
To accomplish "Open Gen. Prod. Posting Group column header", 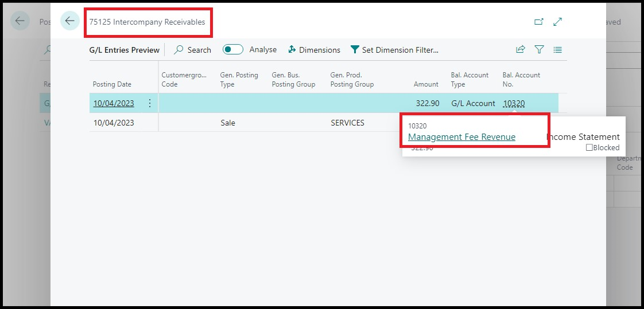I will click(x=352, y=80).
